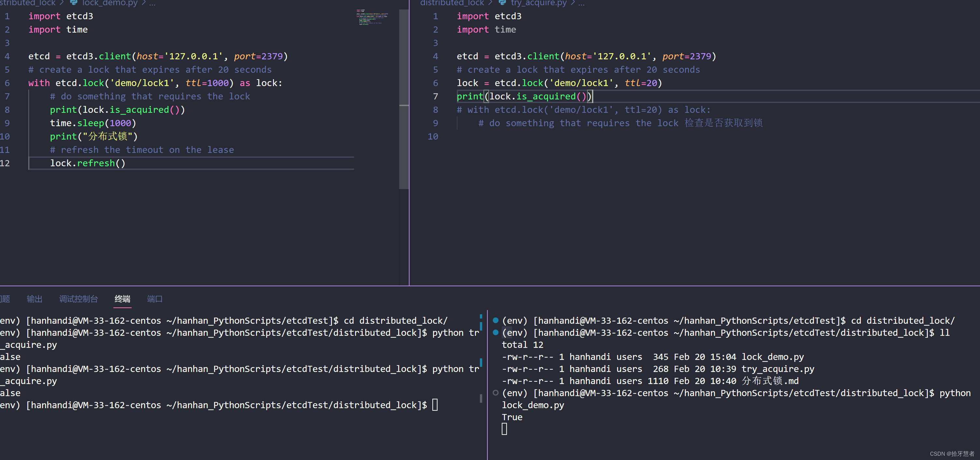Select the 终端 panel tab
Image resolution: width=980 pixels, height=460 pixels.
(122, 299)
